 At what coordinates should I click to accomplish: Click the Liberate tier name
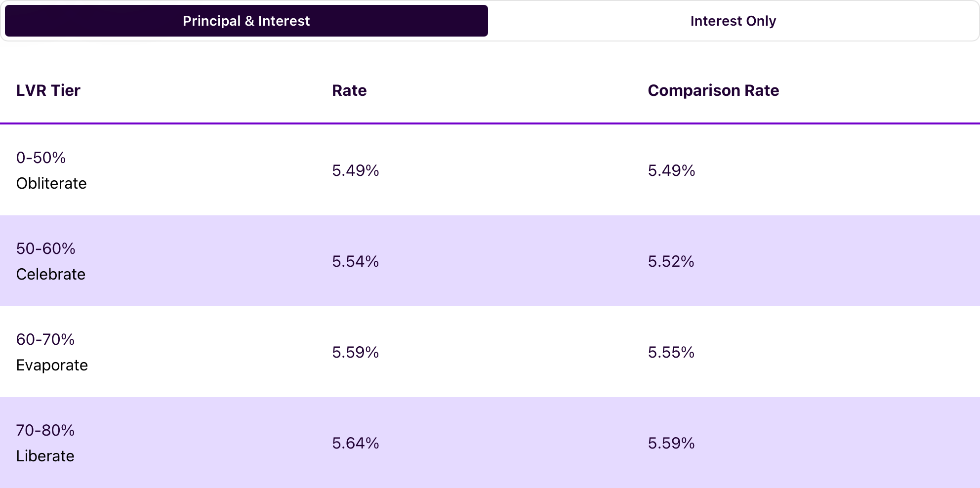pos(45,456)
